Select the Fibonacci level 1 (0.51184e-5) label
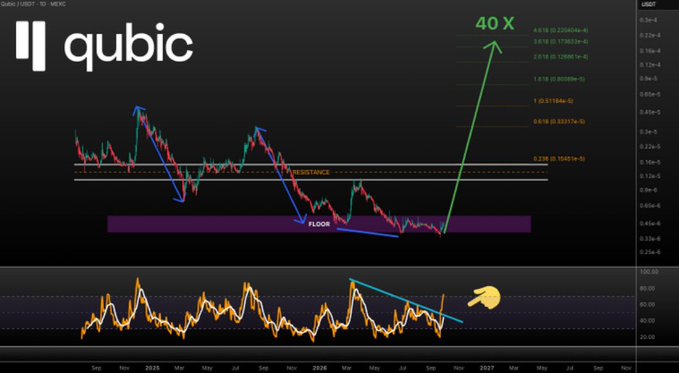This screenshot has width=679, height=373. pos(553,101)
